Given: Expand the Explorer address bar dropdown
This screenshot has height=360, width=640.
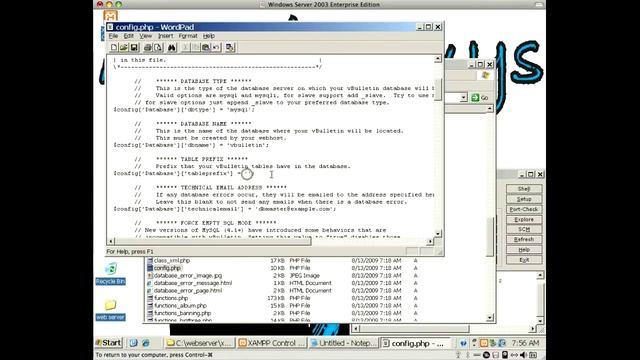Looking at the screenshot, I should tap(463, 98).
